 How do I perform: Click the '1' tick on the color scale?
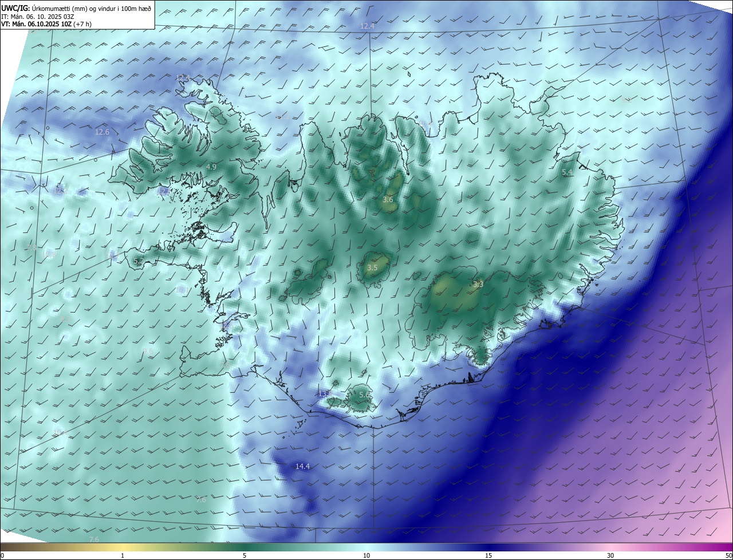(x=123, y=555)
